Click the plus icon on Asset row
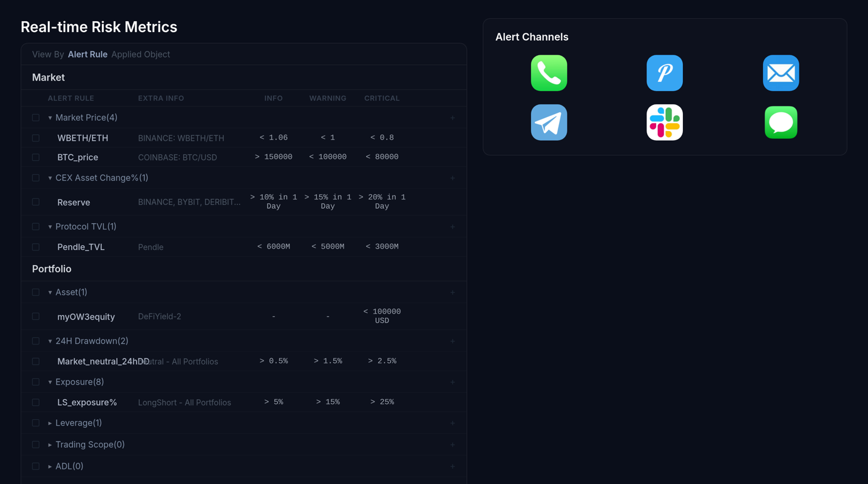This screenshot has height=484, width=868. 452,292
